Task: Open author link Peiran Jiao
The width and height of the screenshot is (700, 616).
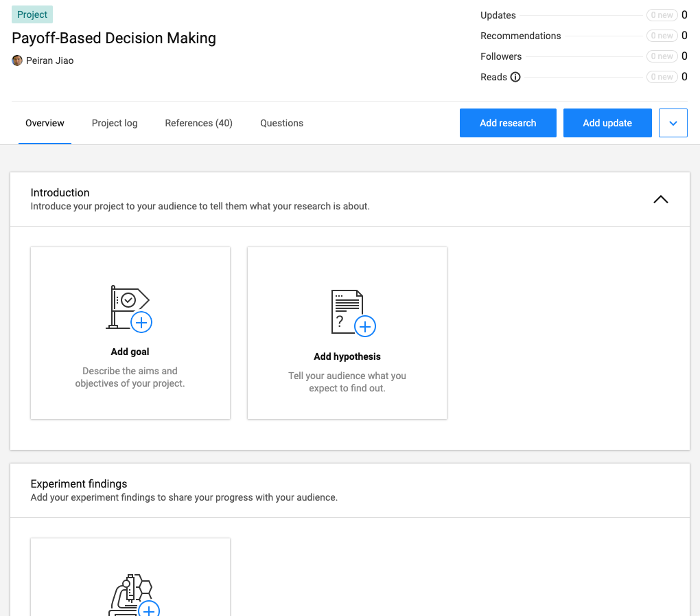Action: click(49, 60)
